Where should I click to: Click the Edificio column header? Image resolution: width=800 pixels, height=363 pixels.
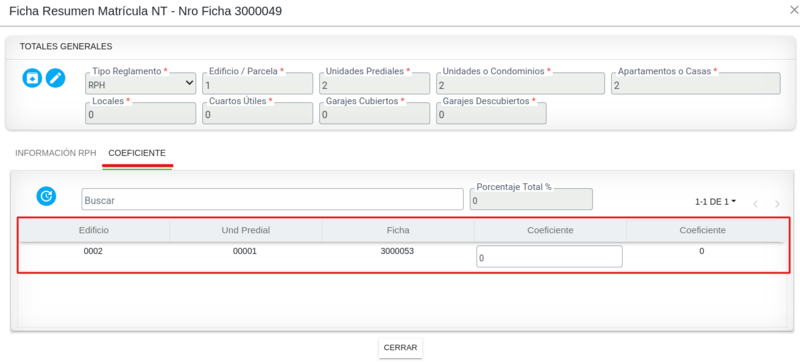[94, 230]
